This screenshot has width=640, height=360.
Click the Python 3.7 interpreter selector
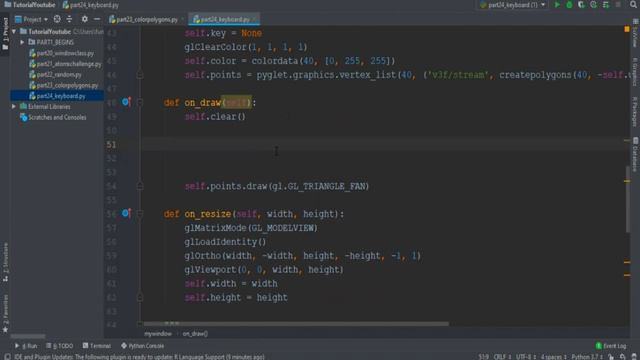(x=587, y=357)
